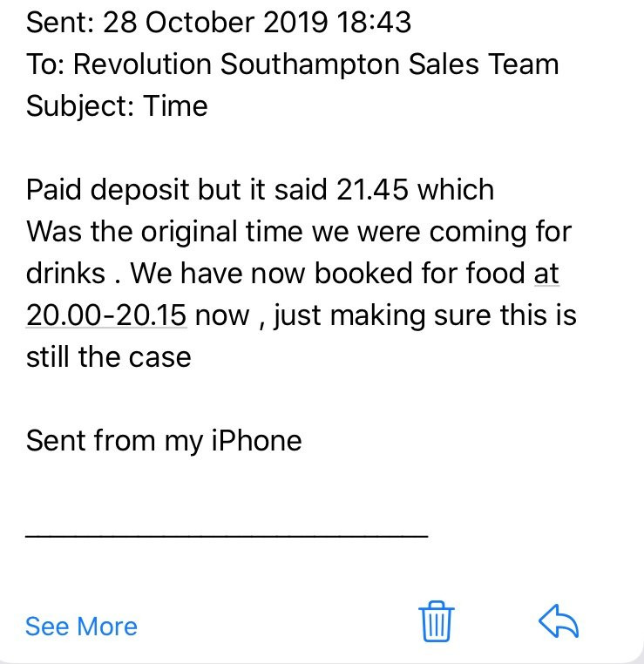The width and height of the screenshot is (644, 664).
Task: Tap the date 28 October 2019
Action: (x=215, y=22)
